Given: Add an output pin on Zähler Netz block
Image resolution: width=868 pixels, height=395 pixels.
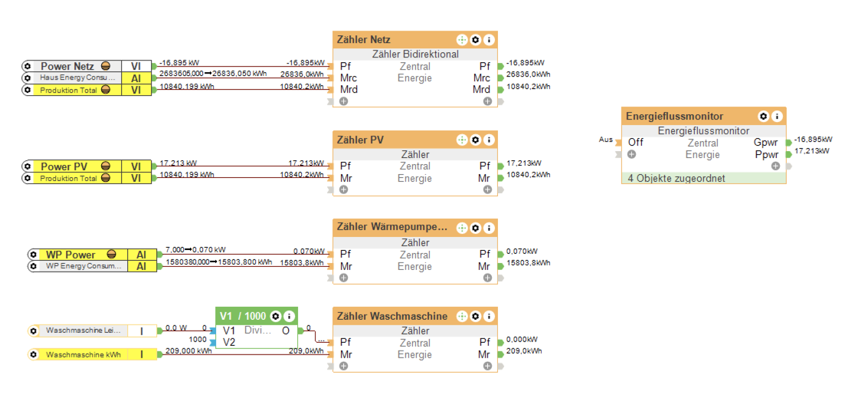Looking at the screenshot, I should tap(487, 101).
